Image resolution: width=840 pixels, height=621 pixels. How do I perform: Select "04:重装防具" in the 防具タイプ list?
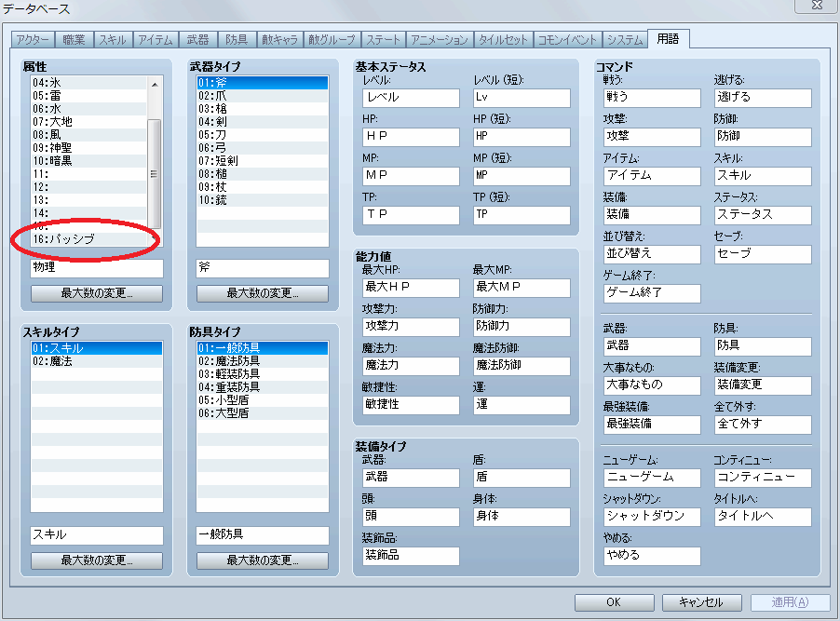(x=263, y=387)
